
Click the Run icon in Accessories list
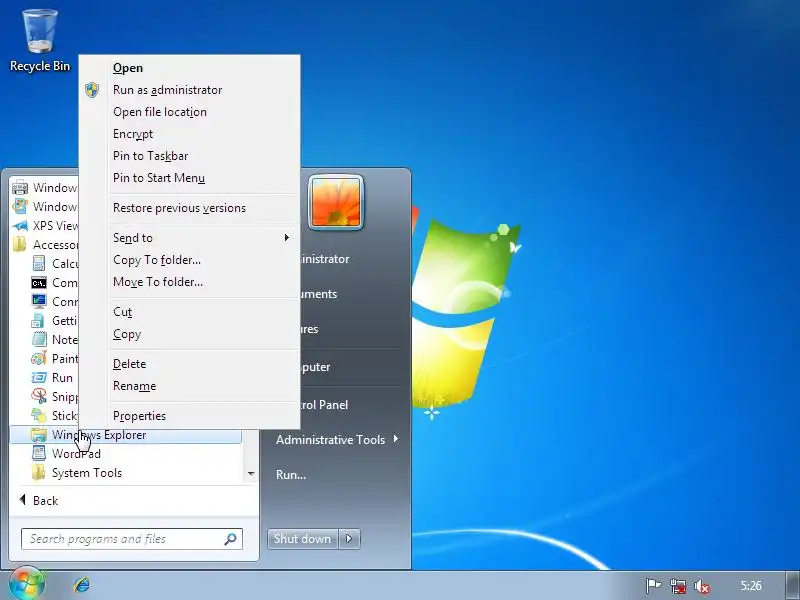click(39, 378)
